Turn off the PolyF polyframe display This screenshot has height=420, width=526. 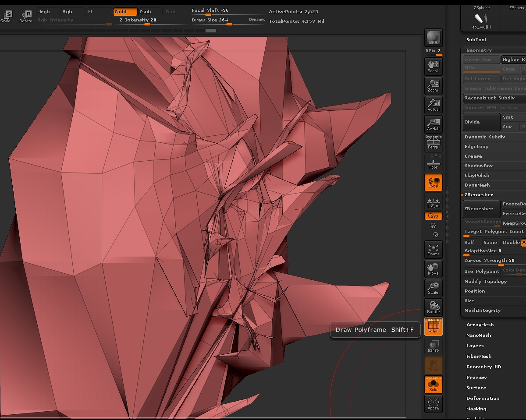[434, 327]
